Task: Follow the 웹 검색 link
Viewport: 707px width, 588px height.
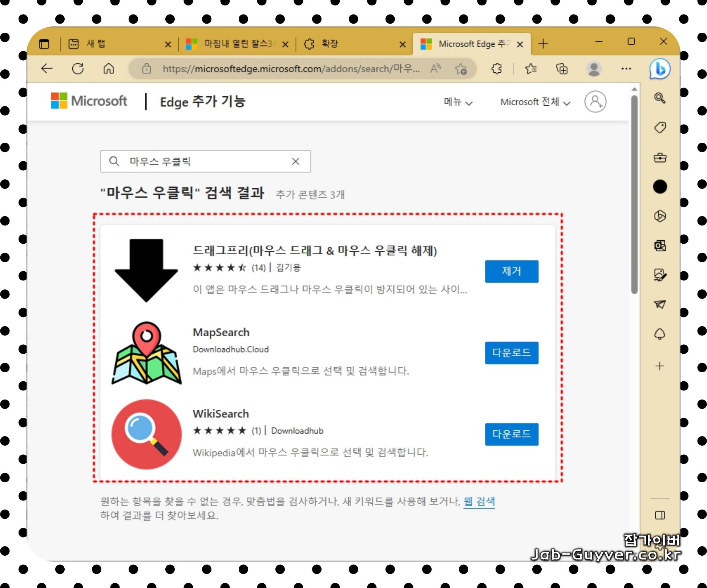Action: pos(479,501)
